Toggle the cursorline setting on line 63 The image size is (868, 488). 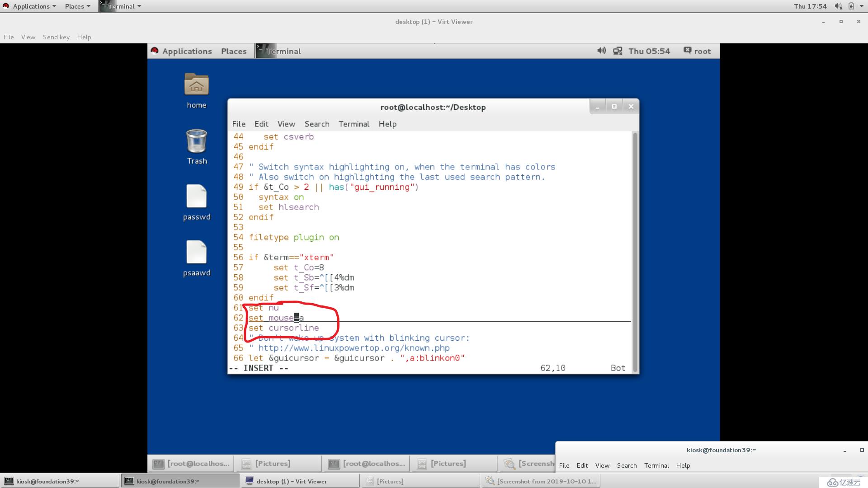[x=283, y=328]
